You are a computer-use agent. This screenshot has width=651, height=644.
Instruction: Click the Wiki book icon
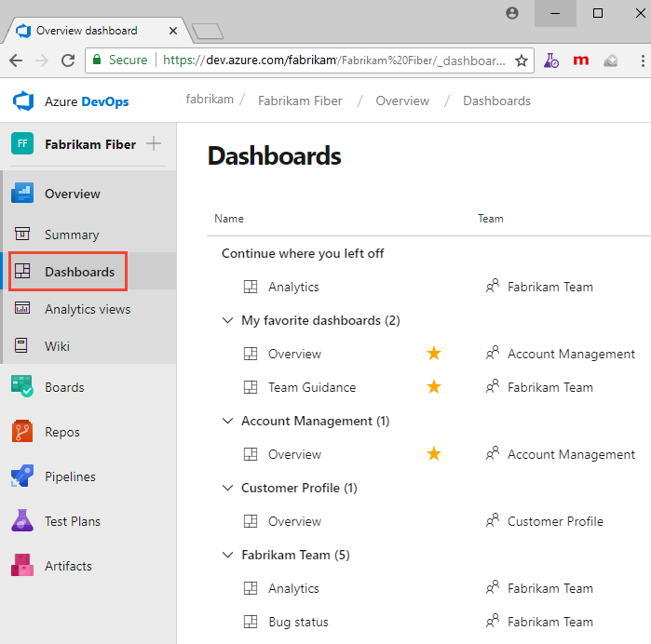click(x=21, y=345)
